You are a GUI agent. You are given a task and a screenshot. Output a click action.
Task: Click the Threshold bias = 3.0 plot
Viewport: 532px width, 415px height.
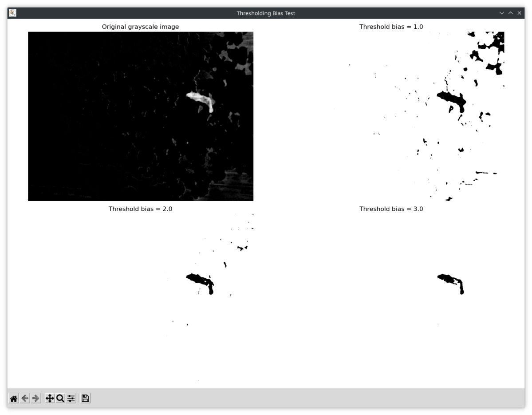(x=391, y=299)
